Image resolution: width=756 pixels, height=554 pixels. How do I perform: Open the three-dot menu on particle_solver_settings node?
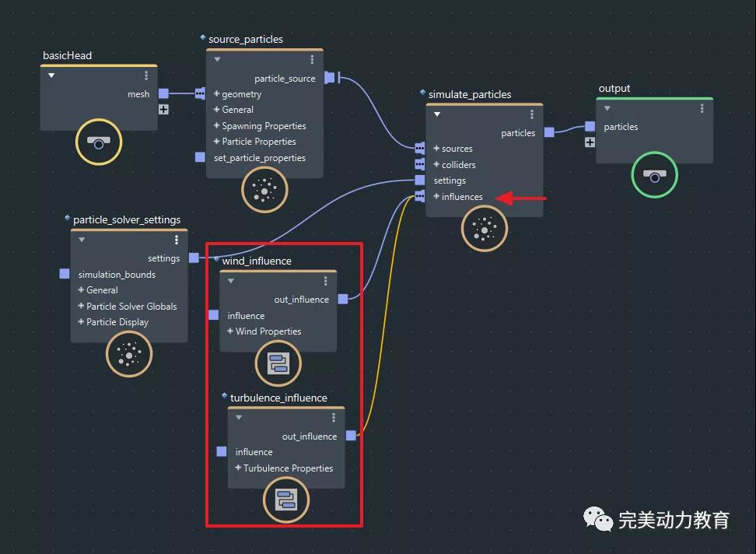pyautogui.click(x=177, y=240)
